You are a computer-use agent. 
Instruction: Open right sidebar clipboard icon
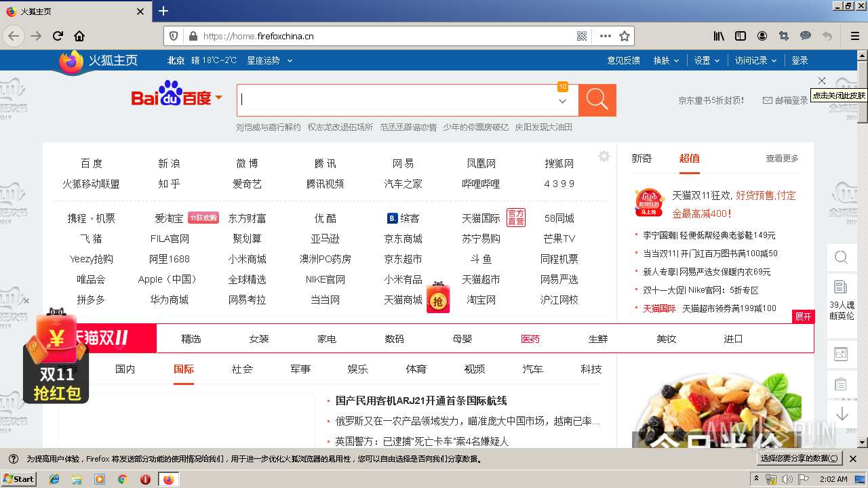[x=841, y=384]
